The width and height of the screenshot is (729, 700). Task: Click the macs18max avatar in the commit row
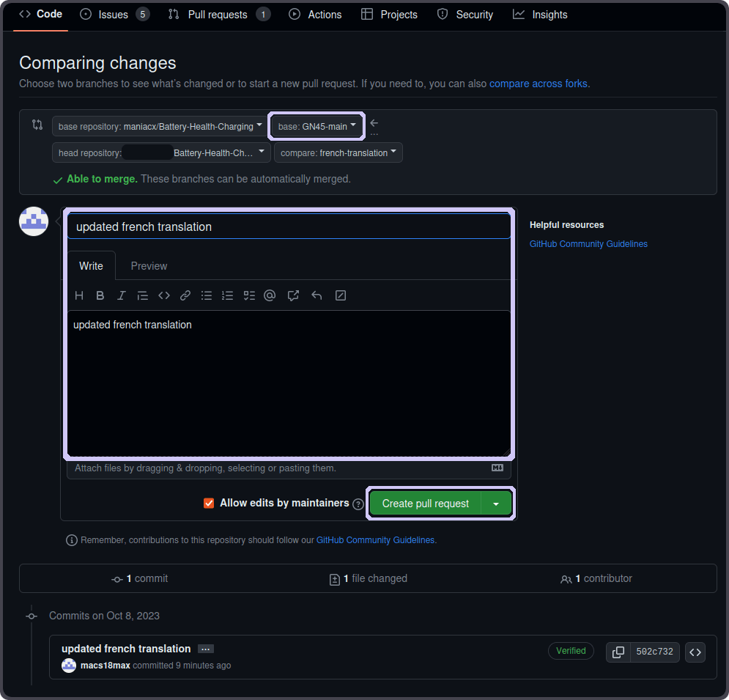(x=69, y=666)
